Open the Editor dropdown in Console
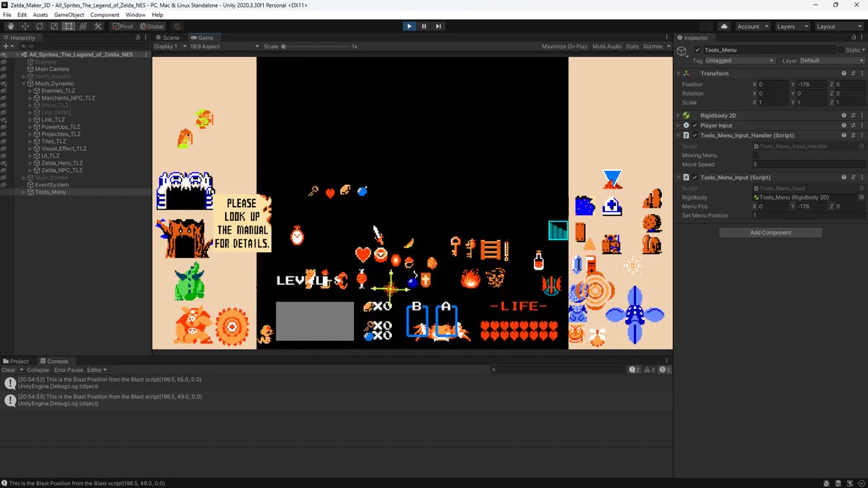This screenshot has width=868, height=488. pos(96,370)
